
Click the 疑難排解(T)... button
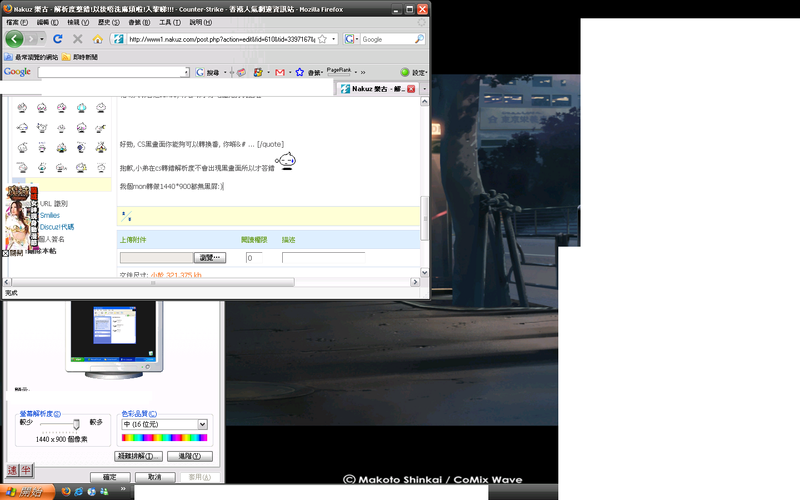point(139,456)
